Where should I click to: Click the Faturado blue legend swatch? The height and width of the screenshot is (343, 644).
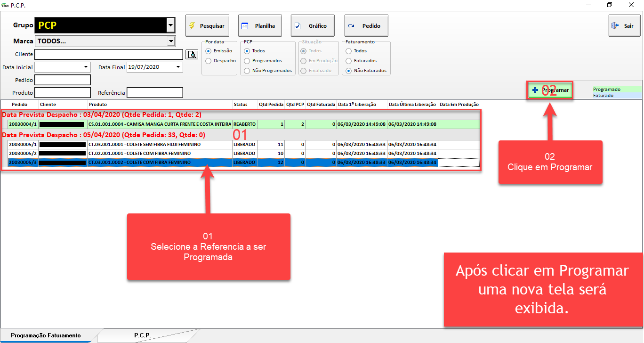tap(617, 95)
